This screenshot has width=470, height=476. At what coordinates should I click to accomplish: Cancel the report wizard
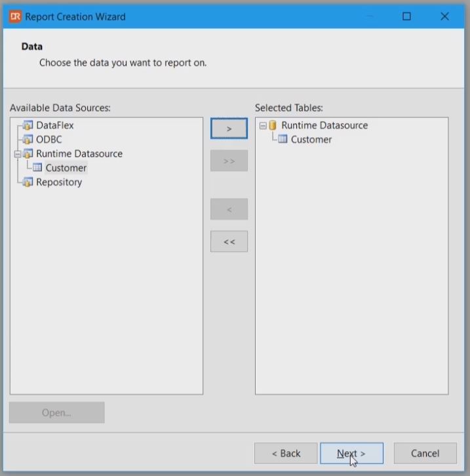425,453
